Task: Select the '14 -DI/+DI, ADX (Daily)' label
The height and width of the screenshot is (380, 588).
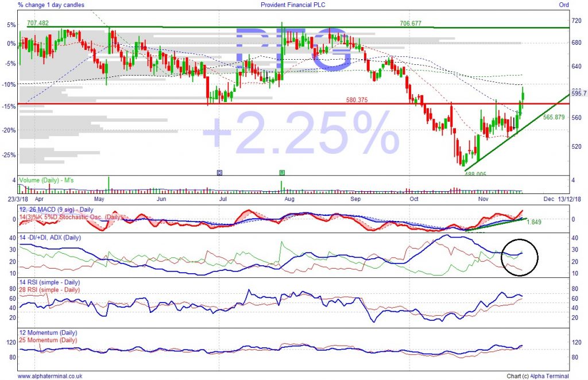Action: [50, 238]
